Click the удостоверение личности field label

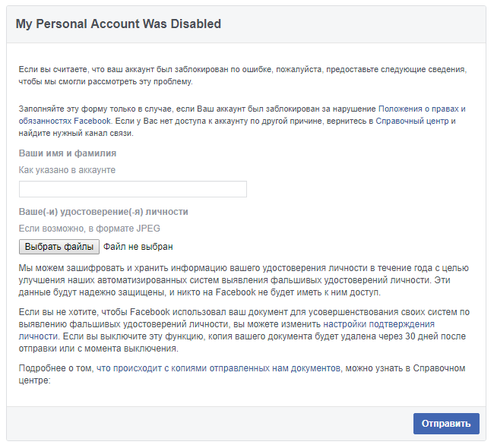(x=103, y=212)
